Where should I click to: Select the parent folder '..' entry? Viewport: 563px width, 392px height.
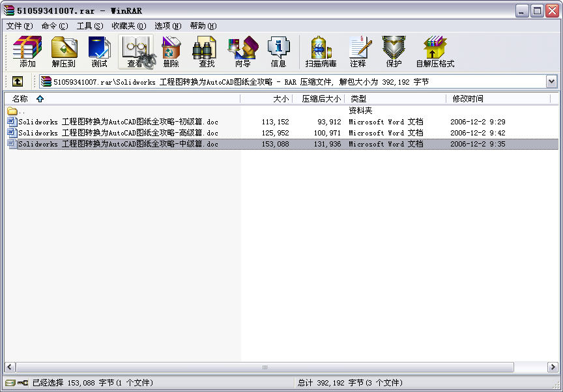tap(16, 111)
